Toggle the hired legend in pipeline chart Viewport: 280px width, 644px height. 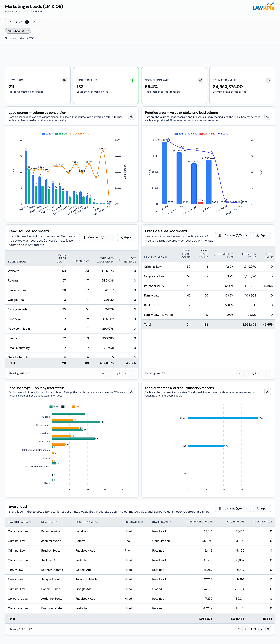[x=54, y=407]
